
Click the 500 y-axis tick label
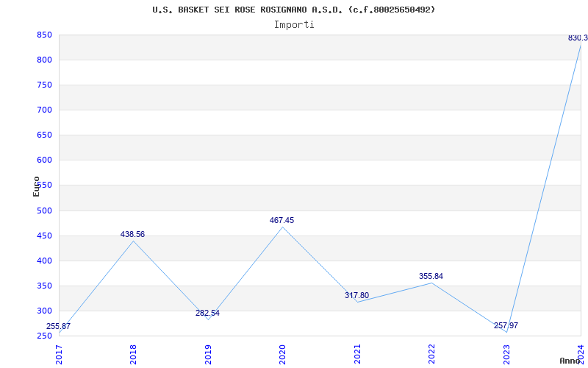(x=43, y=210)
